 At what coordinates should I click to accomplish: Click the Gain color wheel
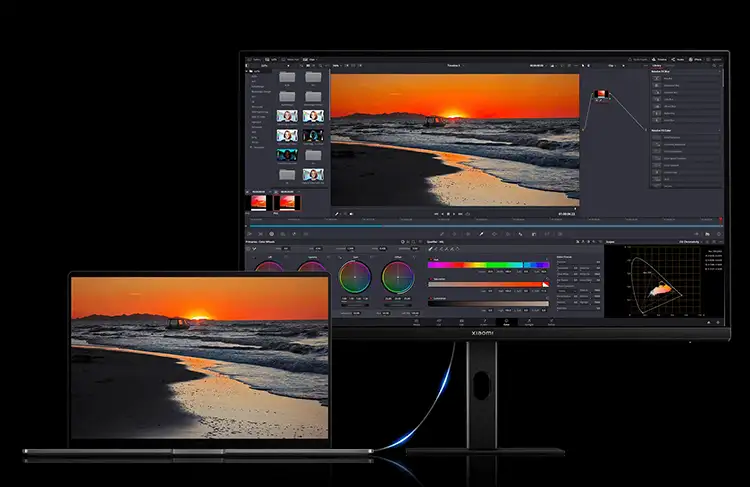(354, 274)
